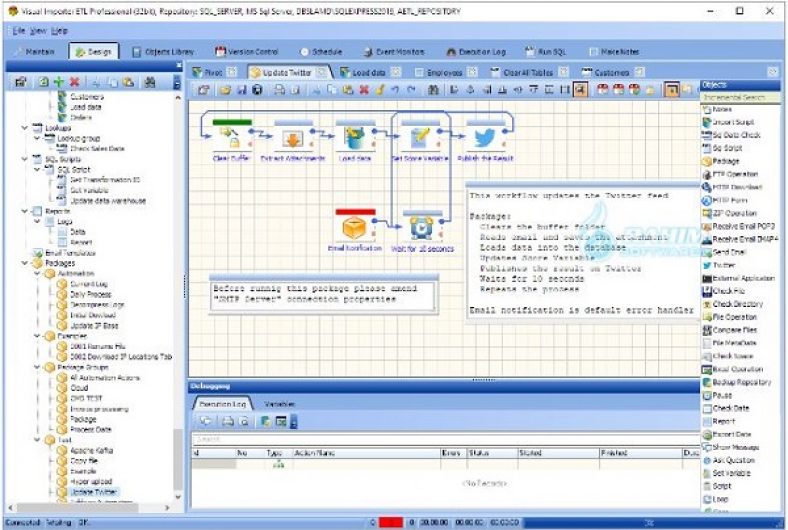The height and width of the screenshot is (530, 788).
Task: Switch to the Version Control tab
Action: (x=246, y=52)
